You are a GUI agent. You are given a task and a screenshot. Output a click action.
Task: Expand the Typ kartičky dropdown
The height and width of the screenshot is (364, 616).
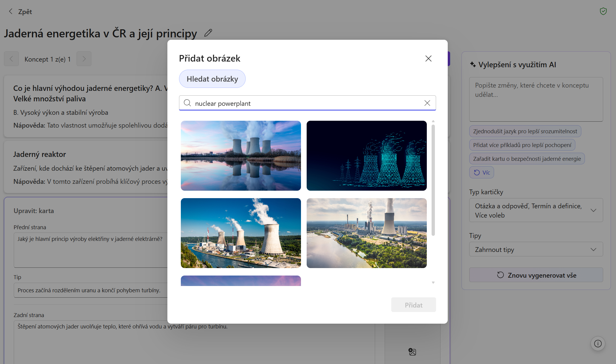click(x=536, y=210)
